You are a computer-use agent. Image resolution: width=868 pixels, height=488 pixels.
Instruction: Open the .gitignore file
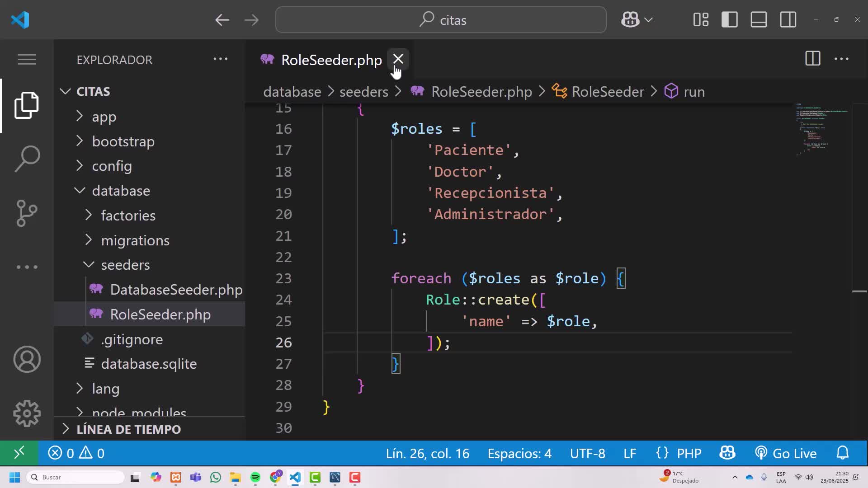click(x=150, y=339)
